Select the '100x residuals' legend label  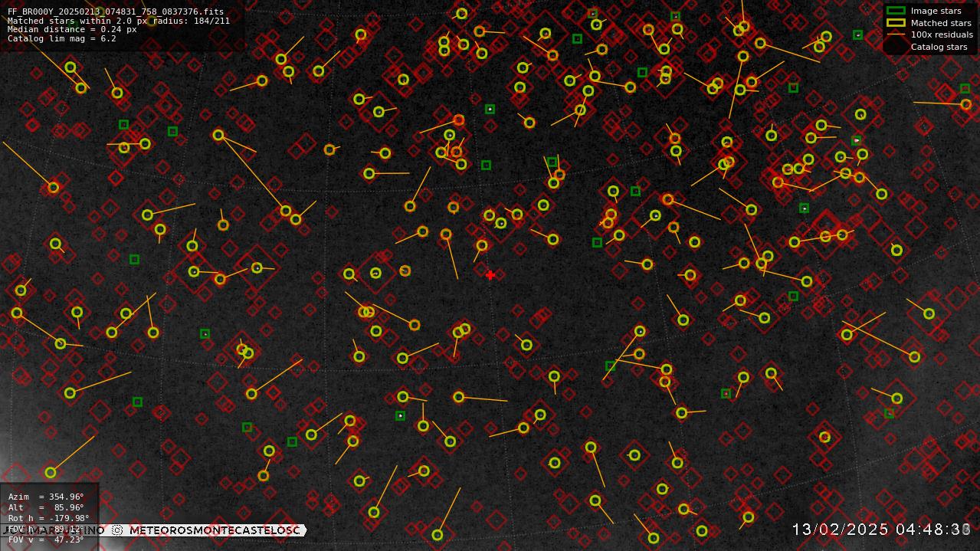pos(942,34)
